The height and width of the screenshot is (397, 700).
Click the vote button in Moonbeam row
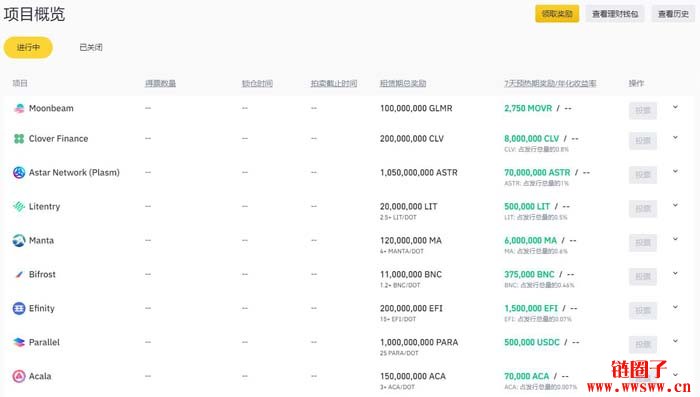click(643, 110)
